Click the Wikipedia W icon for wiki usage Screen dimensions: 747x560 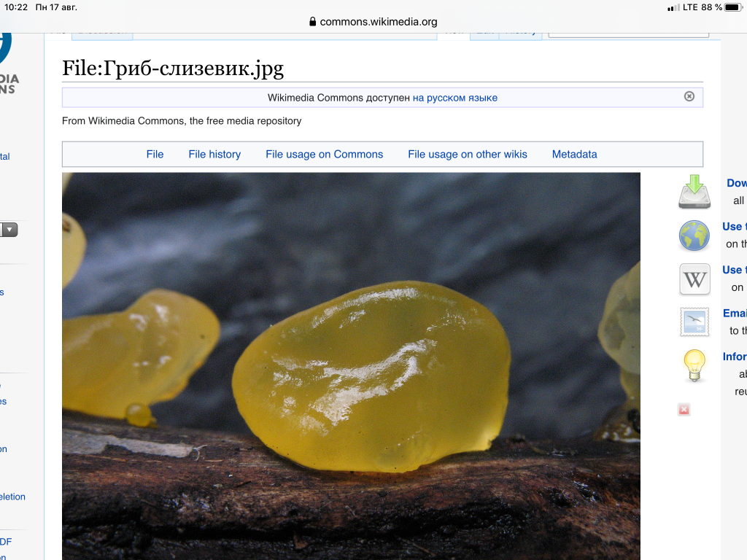[x=694, y=279]
